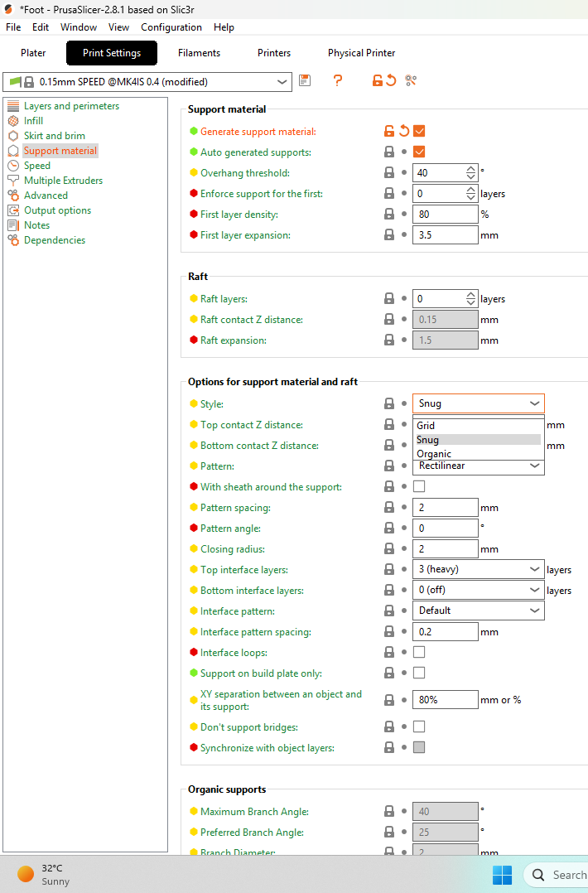Uncheck Auto generated supports checkbox
Viewport: 588px width, 893px height.
pyautogui.click(x=419, y=152)
